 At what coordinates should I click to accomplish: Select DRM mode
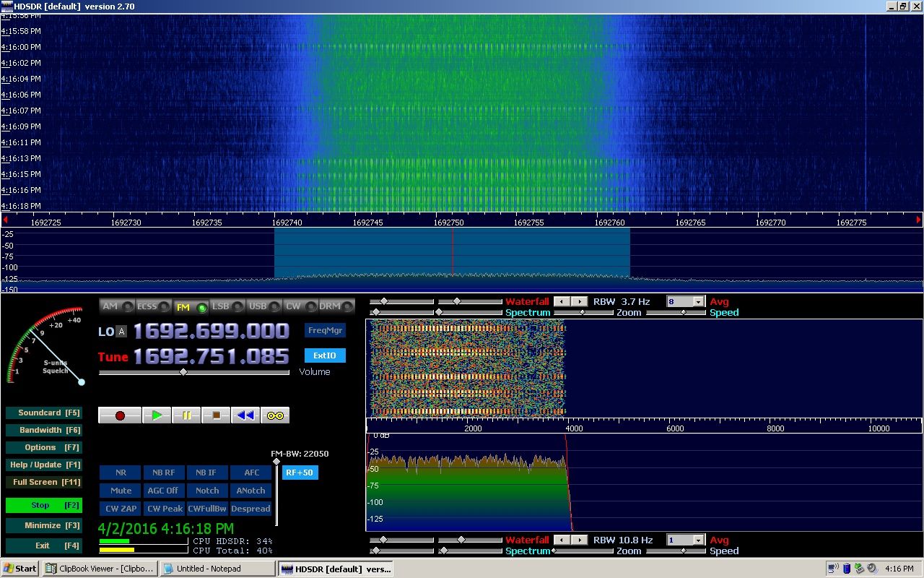[x=336, y=306]
